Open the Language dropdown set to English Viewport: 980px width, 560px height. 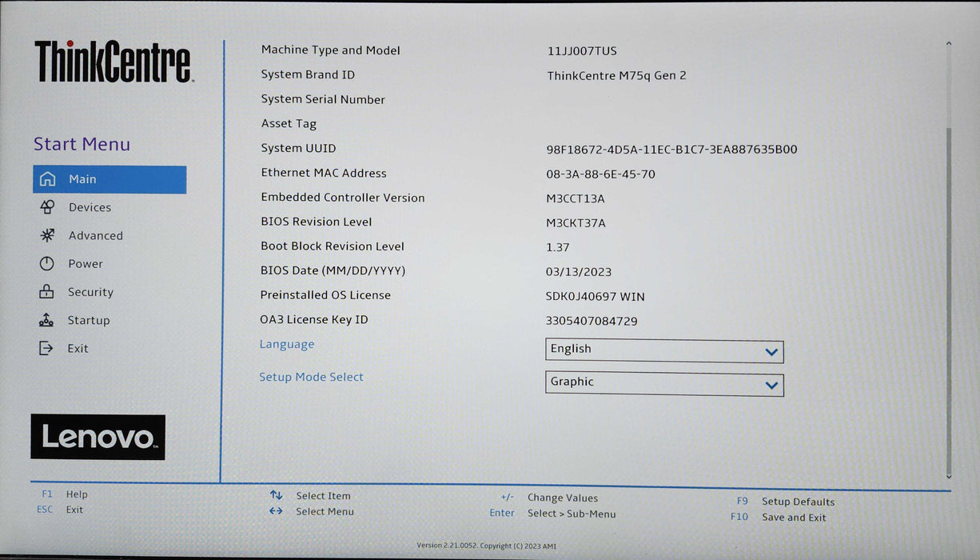point(664,350)
